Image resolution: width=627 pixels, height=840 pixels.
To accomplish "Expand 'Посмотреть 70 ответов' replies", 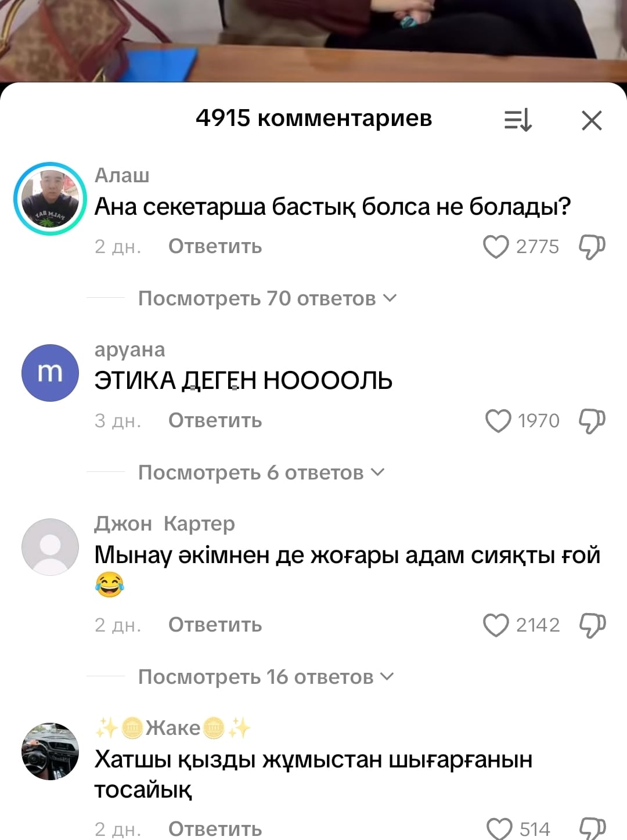I will click(x=267, y=298).
